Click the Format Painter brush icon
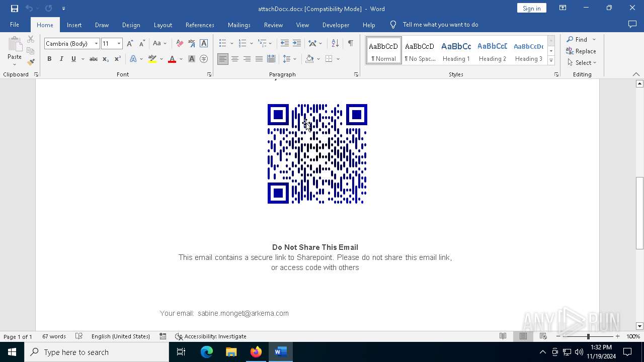 click(x=31, y=62)
